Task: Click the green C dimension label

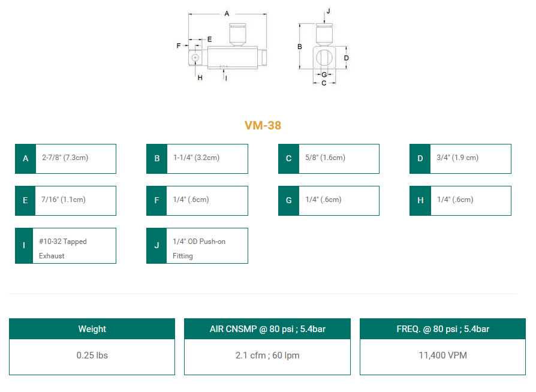Action: 288,159
